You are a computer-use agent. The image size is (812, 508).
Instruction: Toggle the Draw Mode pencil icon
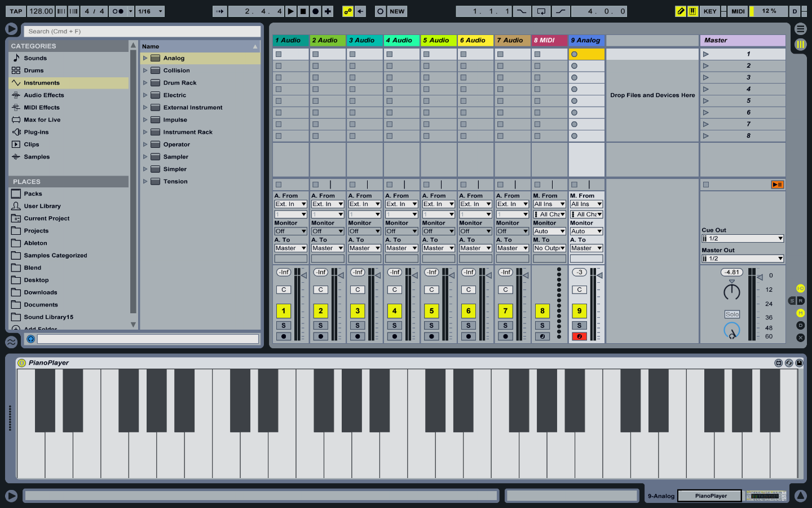pyautogui.click(x=681, y=11)
